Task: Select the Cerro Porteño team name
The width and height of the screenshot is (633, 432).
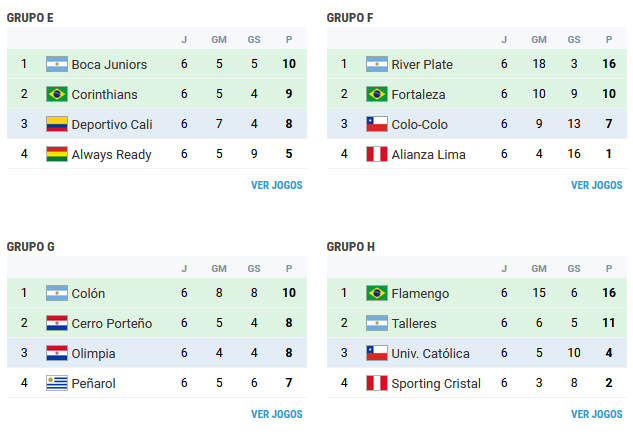Action: [112, 323]
